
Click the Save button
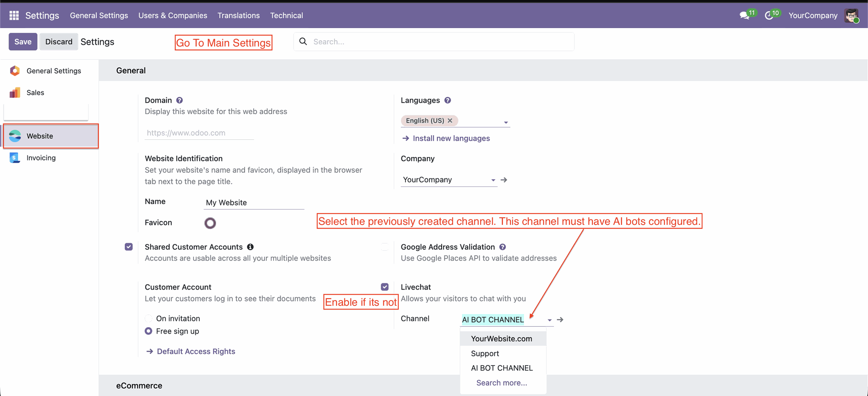[x=23, y=42]
